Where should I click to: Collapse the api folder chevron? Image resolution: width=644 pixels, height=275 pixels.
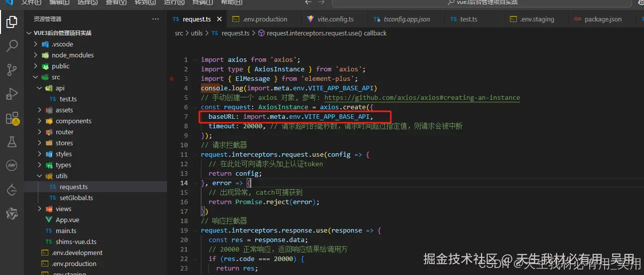pos(39,88)
